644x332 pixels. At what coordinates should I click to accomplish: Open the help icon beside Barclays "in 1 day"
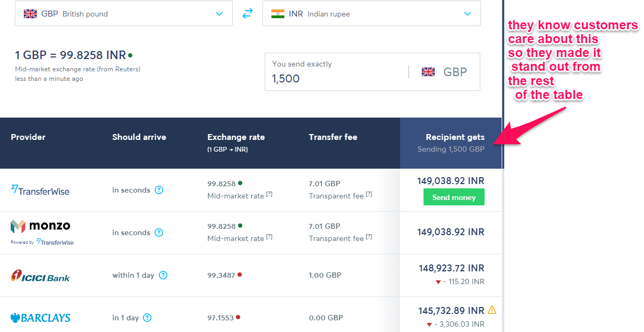click(147, 318)
